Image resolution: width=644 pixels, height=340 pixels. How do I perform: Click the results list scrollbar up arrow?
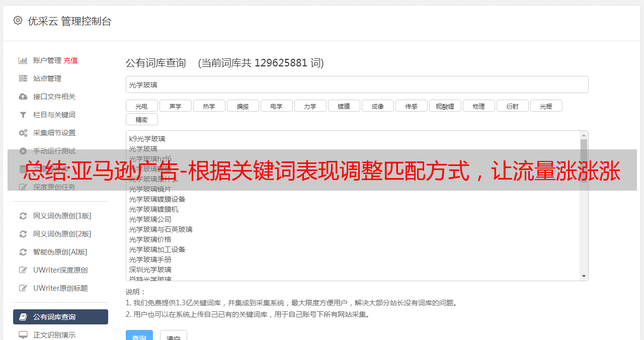pyautogui.click(x=584, y=135)
